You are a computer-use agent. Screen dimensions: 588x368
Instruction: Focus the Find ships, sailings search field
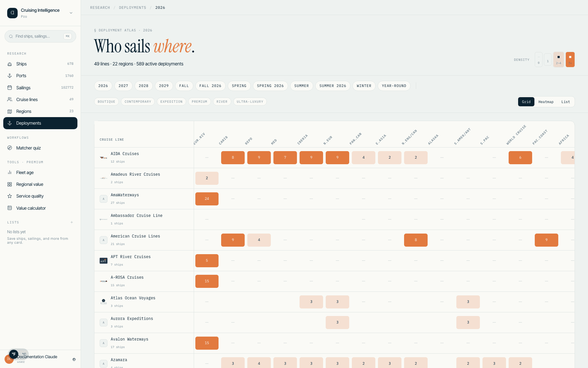tap(40, 36)
